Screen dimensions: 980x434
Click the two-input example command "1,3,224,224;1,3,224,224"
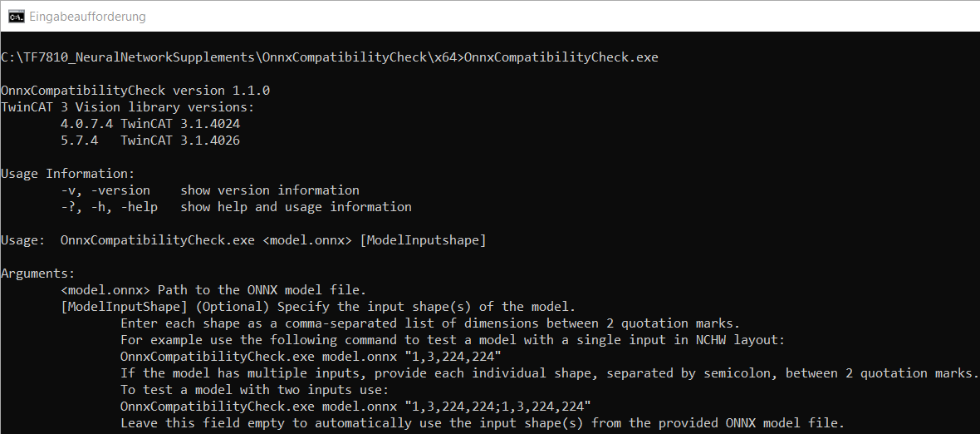355,407
